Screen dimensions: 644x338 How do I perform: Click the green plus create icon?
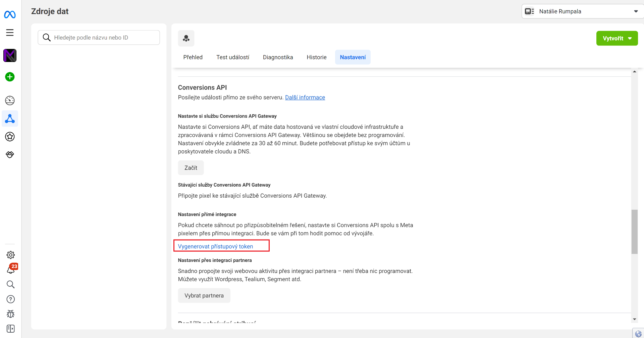(10, 77)
